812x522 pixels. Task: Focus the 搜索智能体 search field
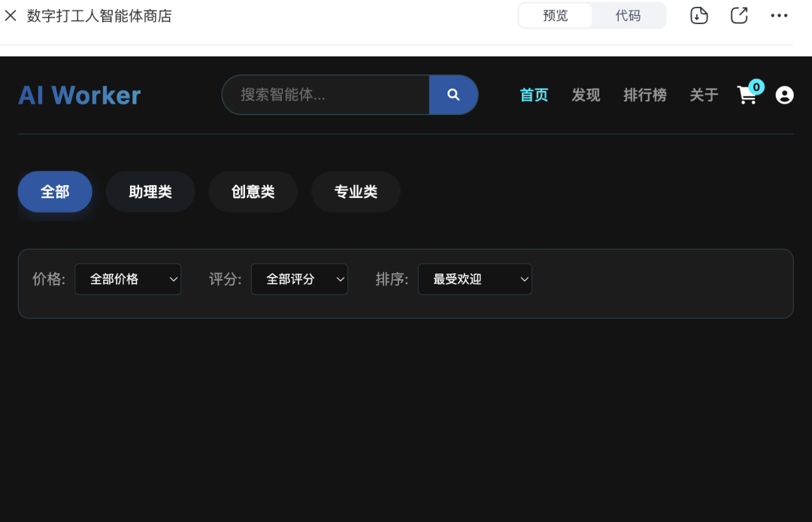coord(326,95)
